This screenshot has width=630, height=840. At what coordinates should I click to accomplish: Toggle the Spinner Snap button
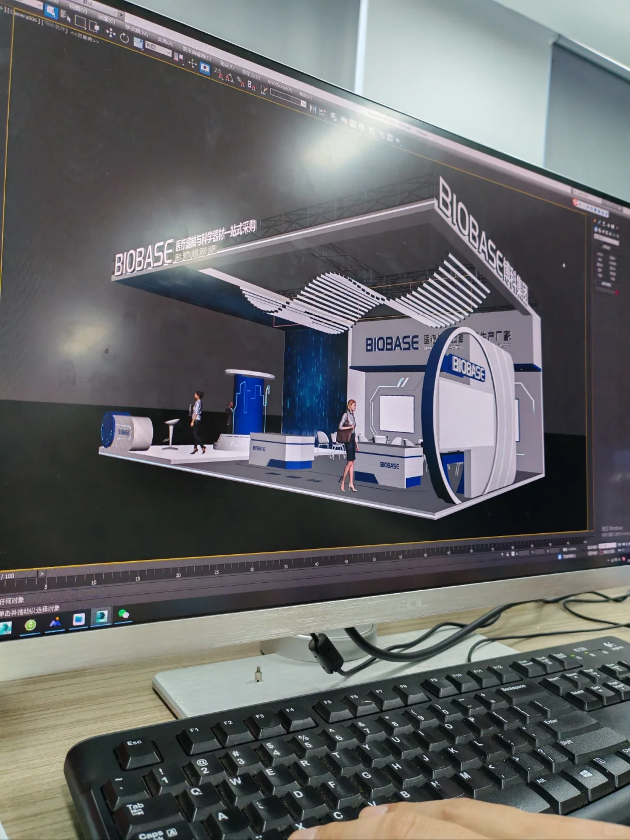click(x=251, y=85)
